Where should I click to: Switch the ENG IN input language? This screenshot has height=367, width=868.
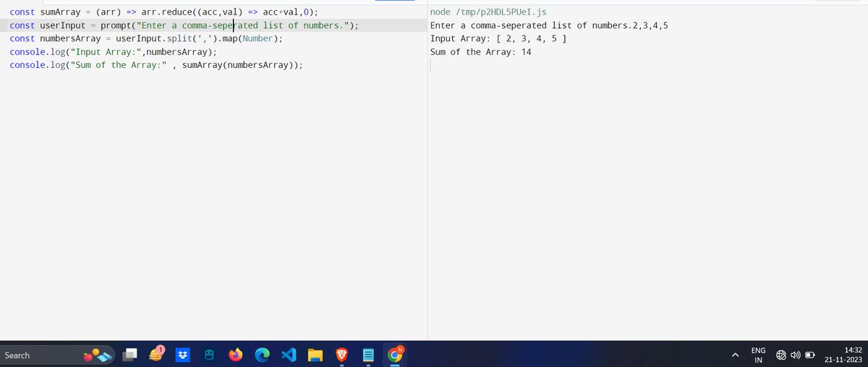[x=759, y=354]
